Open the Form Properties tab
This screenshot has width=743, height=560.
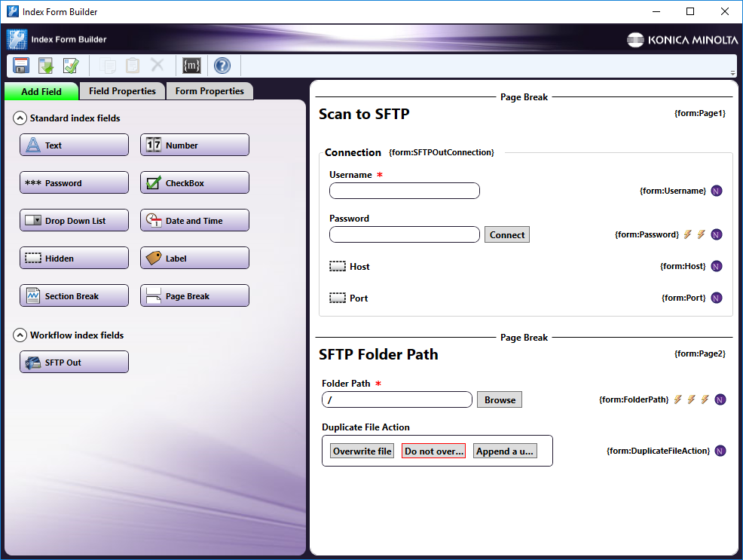(x=209, y=91)
